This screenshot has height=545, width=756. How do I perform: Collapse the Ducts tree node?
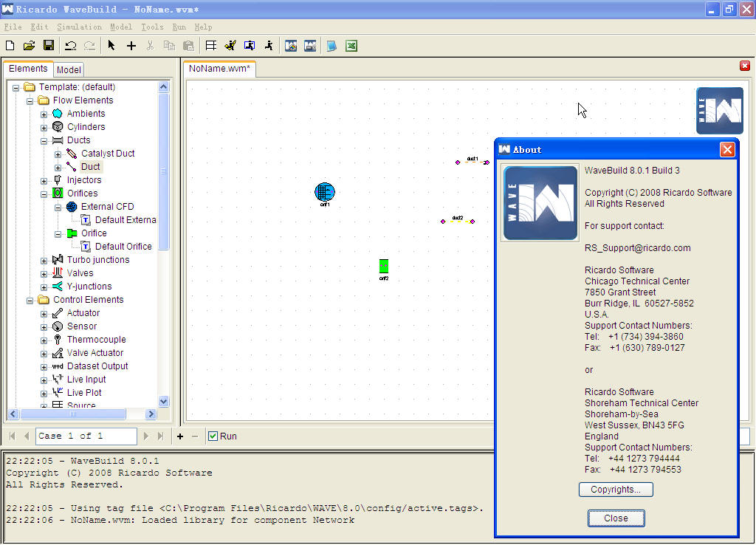(x=44, y=141)
